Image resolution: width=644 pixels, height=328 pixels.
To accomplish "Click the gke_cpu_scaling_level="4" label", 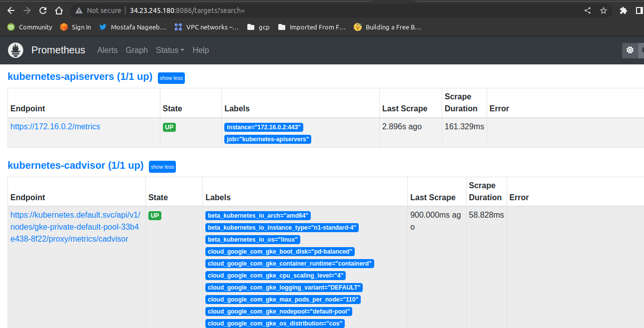I will [x=275, y=276].
